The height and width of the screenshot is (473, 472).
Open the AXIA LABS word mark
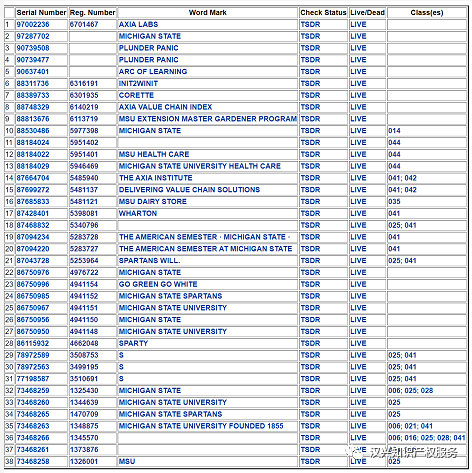click(138, 24)
